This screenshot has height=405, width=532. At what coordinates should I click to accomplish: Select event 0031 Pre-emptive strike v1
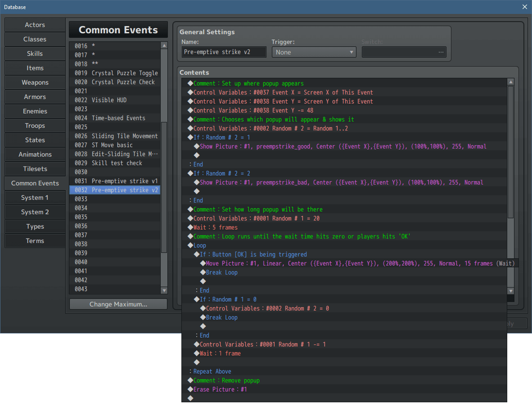[115, 181]
